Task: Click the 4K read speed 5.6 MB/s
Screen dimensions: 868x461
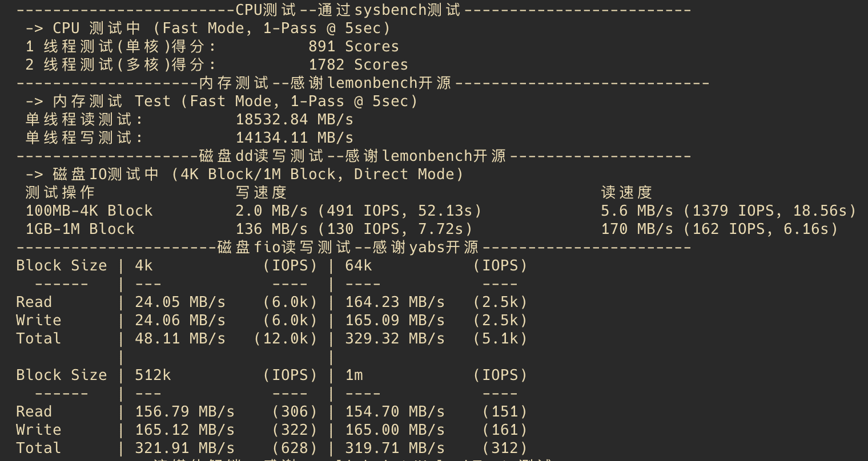Action: 637,211
